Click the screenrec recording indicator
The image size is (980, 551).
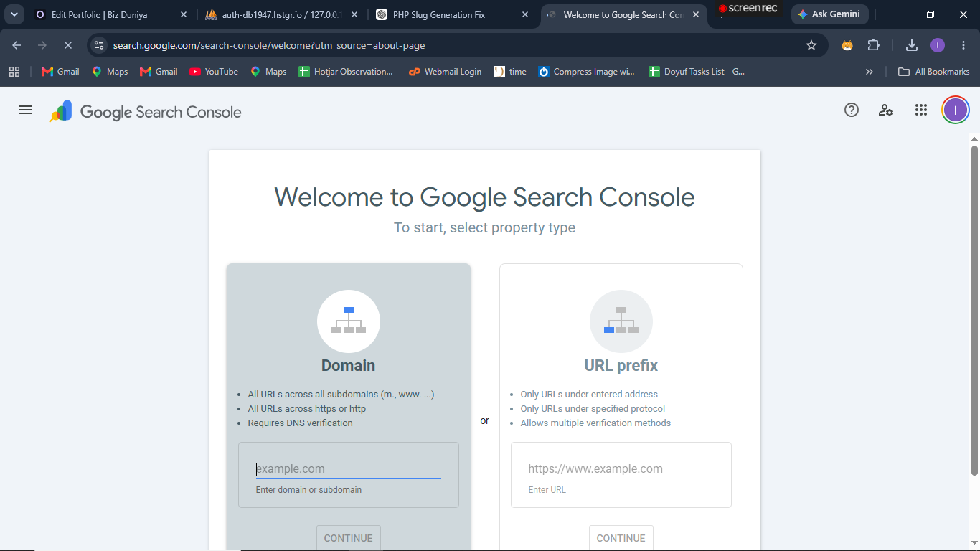[748, 9]
